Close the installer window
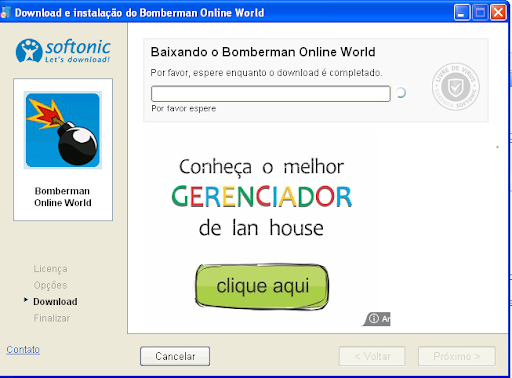This screenshot has width=512, height=378. [498, 13]
